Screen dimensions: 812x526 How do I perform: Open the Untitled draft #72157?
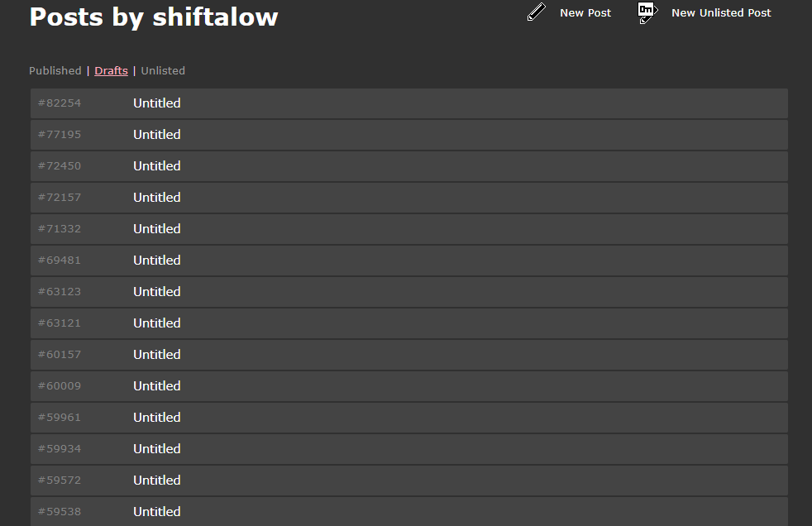[157, 197]
